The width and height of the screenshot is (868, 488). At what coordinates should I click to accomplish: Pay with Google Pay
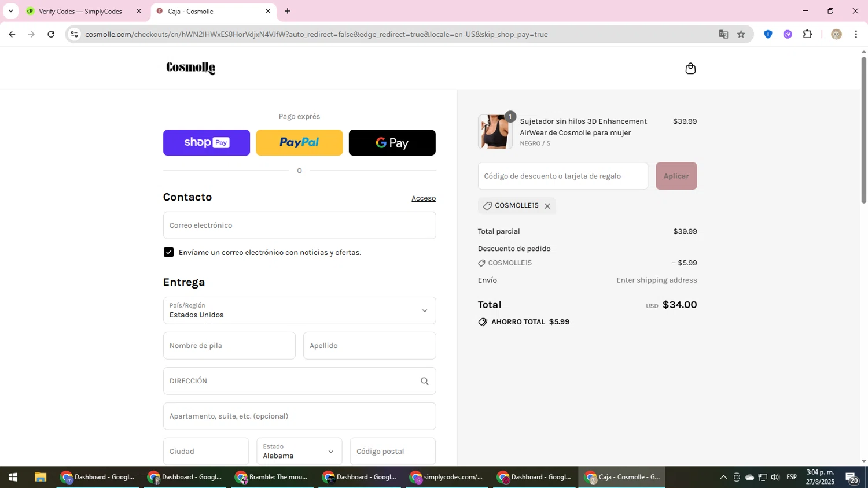pyautogui.click(x=392, y=142)
